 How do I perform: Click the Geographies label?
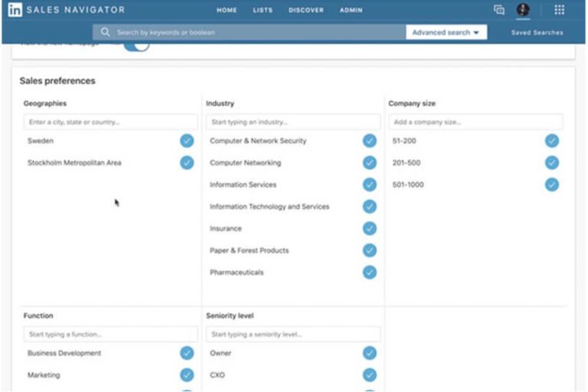point(45,103)
